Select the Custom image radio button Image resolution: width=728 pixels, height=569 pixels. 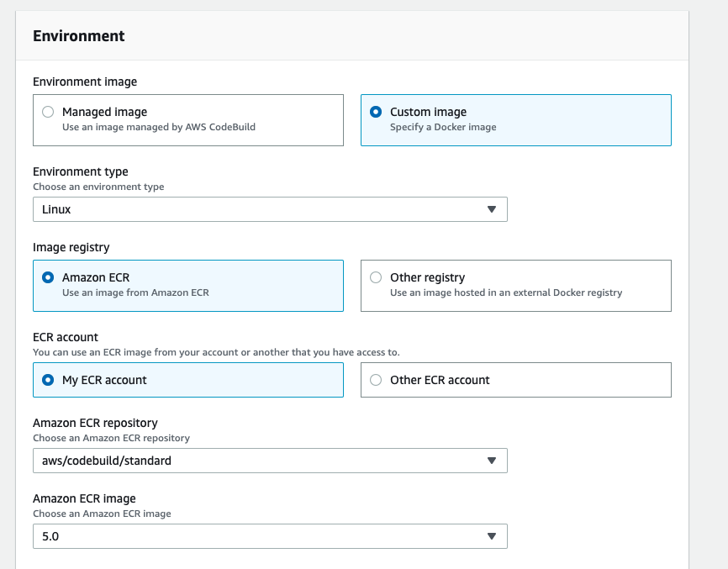[x=375, y=112]
